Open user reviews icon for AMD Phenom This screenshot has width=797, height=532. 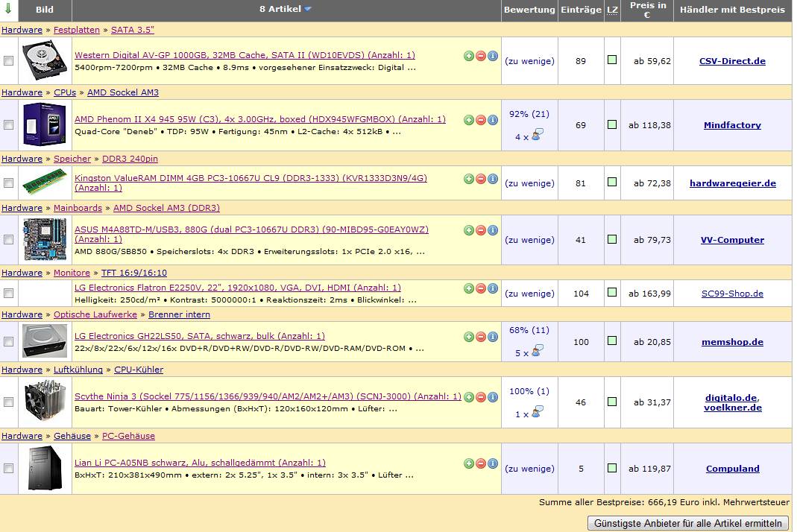pos(538,135)
